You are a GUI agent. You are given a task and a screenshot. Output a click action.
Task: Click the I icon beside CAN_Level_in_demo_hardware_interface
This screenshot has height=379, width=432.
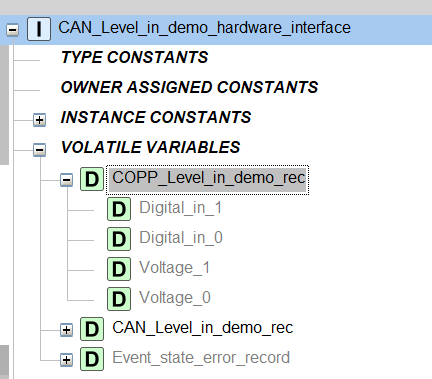tap(39, 29)
